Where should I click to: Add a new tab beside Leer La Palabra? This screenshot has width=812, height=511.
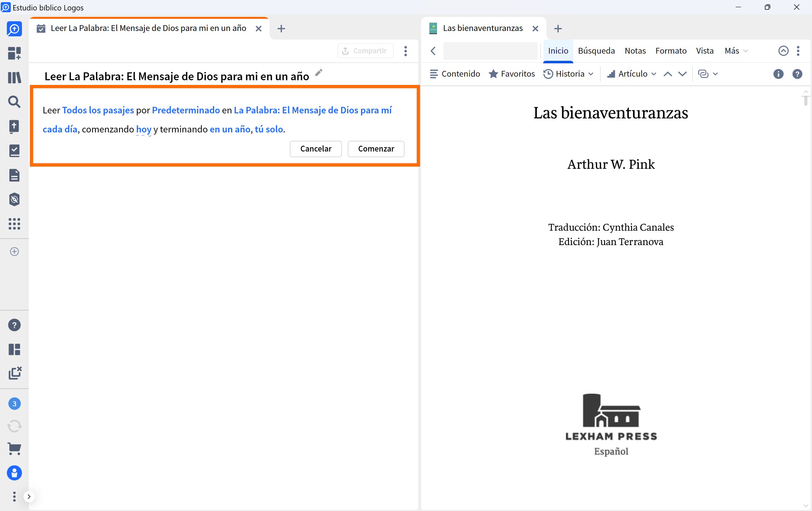[281, 28]
